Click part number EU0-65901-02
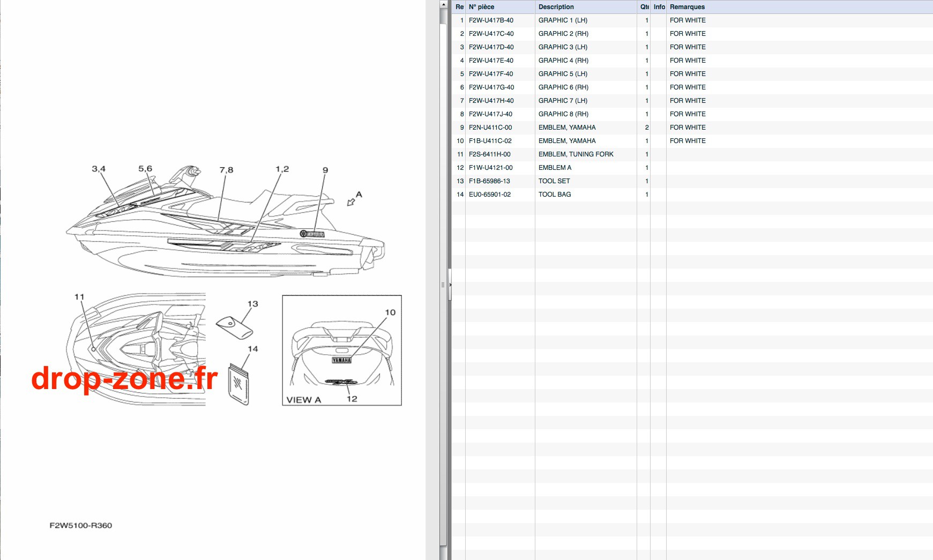This screenshot has width=933, height=560. pos(490,195)
